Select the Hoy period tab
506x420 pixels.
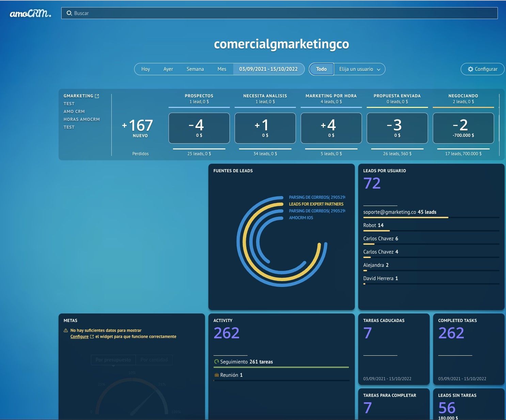tap(145, 69)
